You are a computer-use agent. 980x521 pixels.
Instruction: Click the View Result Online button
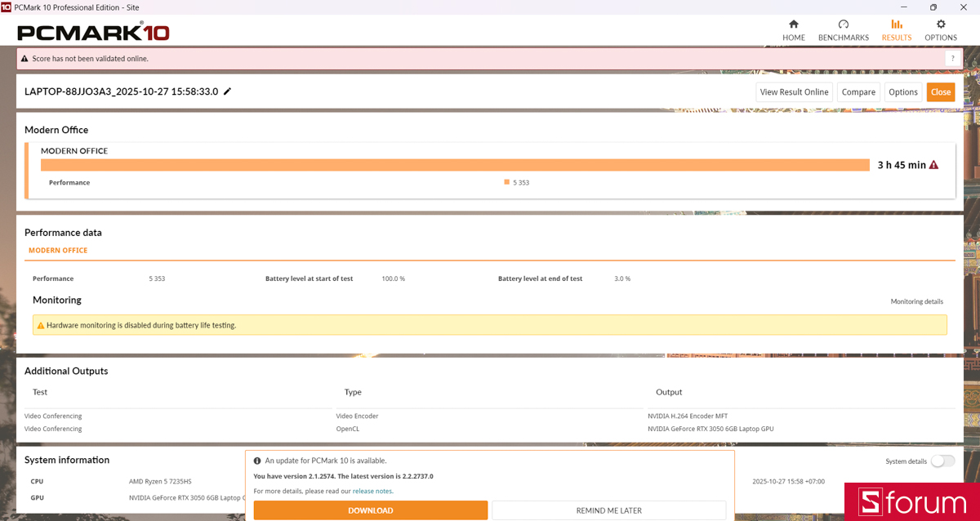(794, 92)
